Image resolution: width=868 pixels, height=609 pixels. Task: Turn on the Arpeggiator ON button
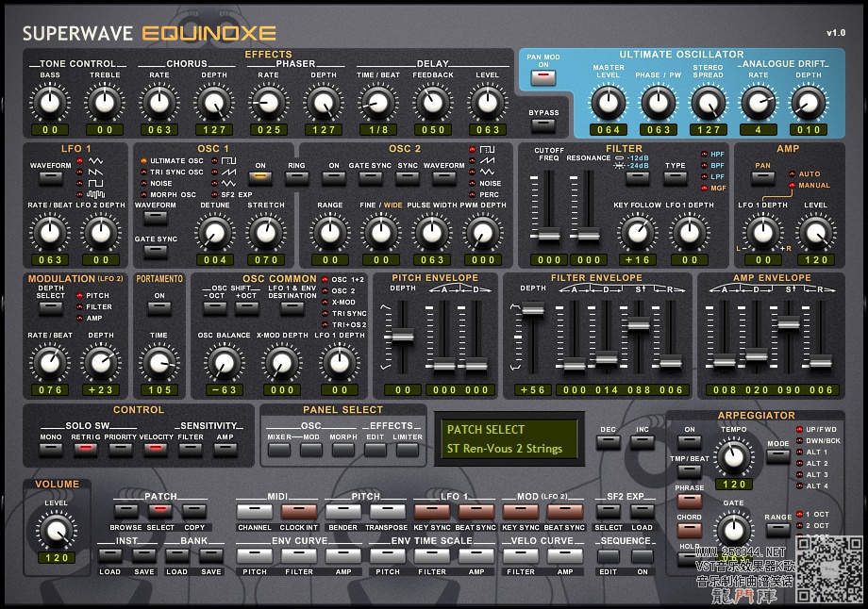coord(689,441)
